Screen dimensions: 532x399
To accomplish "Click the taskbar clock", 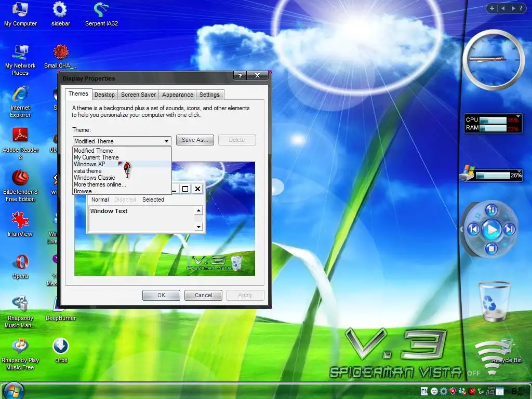I will pos(518,391).
